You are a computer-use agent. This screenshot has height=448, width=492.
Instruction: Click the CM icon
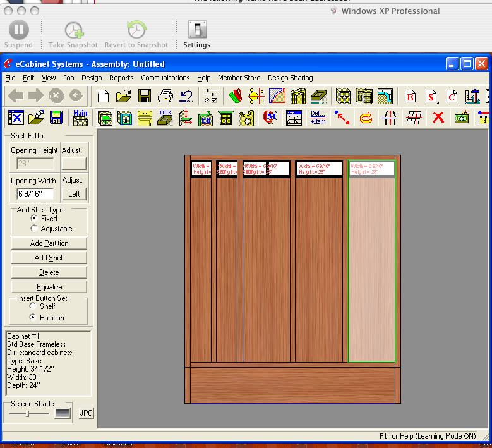pos(270,118)
